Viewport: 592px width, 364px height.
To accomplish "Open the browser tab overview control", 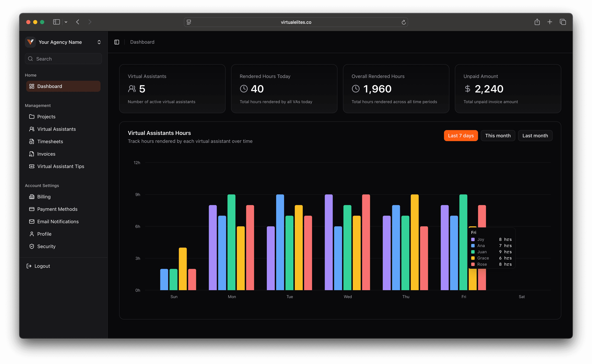I will pyautogui.click(x=563, y=22).
